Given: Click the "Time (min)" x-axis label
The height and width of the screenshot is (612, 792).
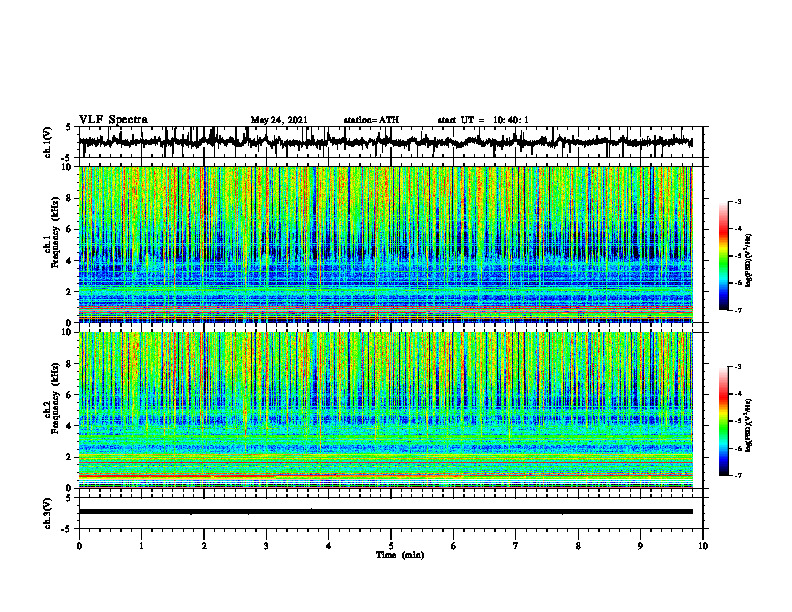Looking at the screenshot, I should click(400, 555).
